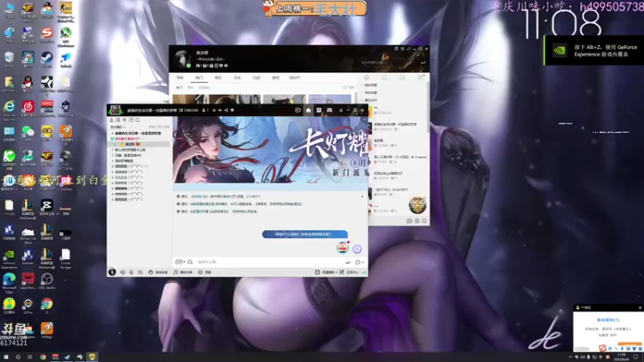Viewport: 644px width, 362px height.
Task: Toggle the black round microphone button
Action: (112, 272)
